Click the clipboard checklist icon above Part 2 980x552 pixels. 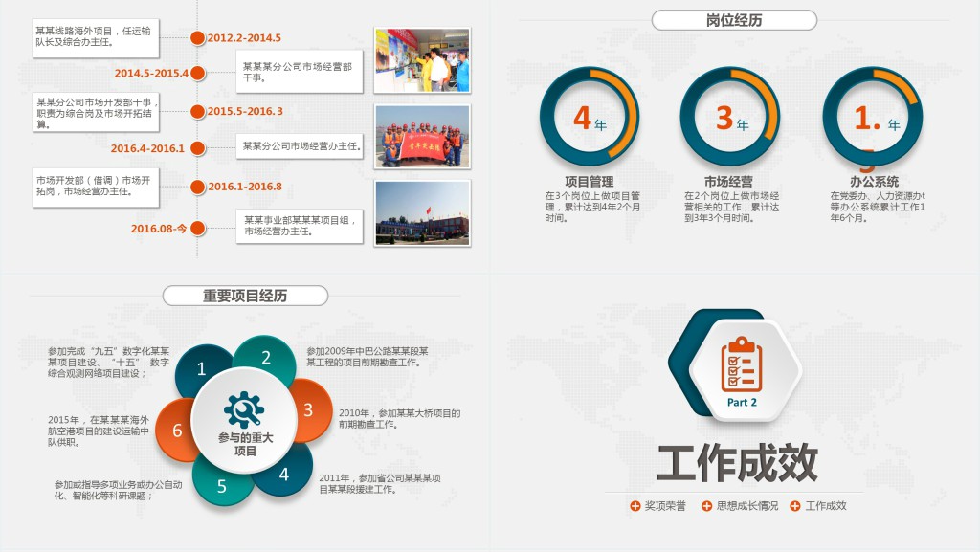point(742,364)
